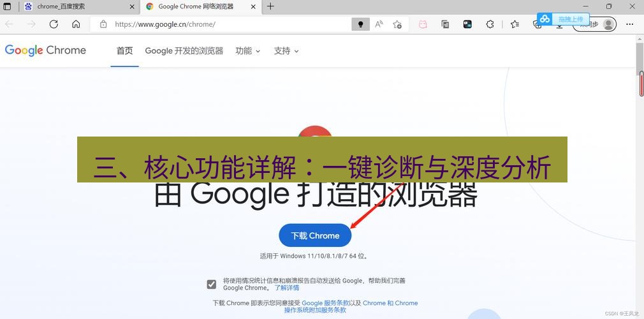The image size is (644, 319).
Task: Click the lightbulb icon in address bar
Action: (x=360, y=24)
